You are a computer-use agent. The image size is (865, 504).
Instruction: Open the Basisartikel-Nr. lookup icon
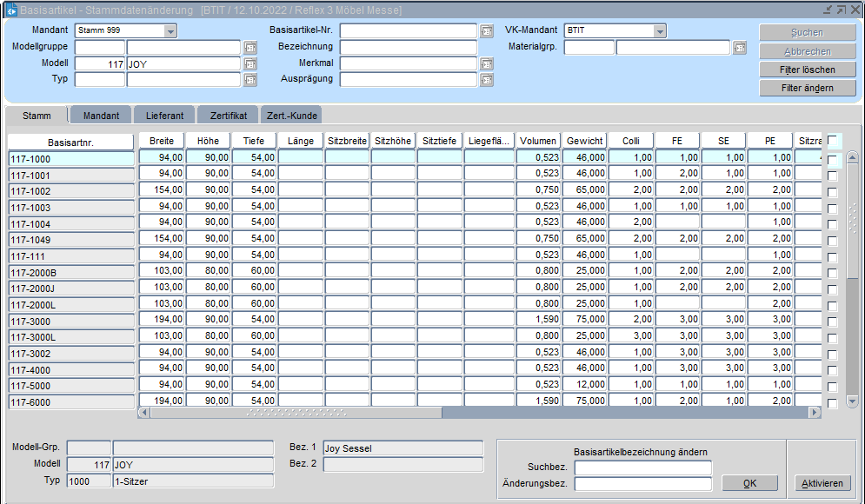tap(487, 31)
